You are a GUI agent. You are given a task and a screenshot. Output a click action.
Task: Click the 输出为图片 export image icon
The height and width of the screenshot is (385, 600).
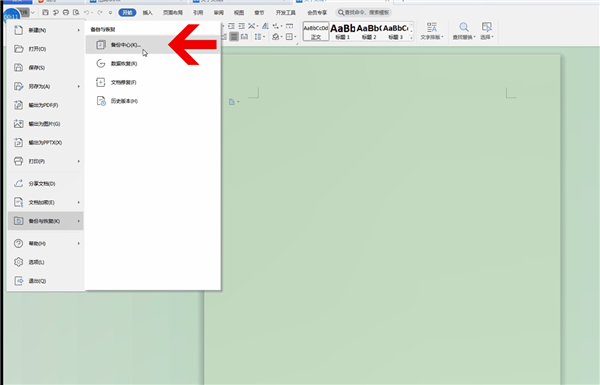pyautogui.click(x=18, y=124)
